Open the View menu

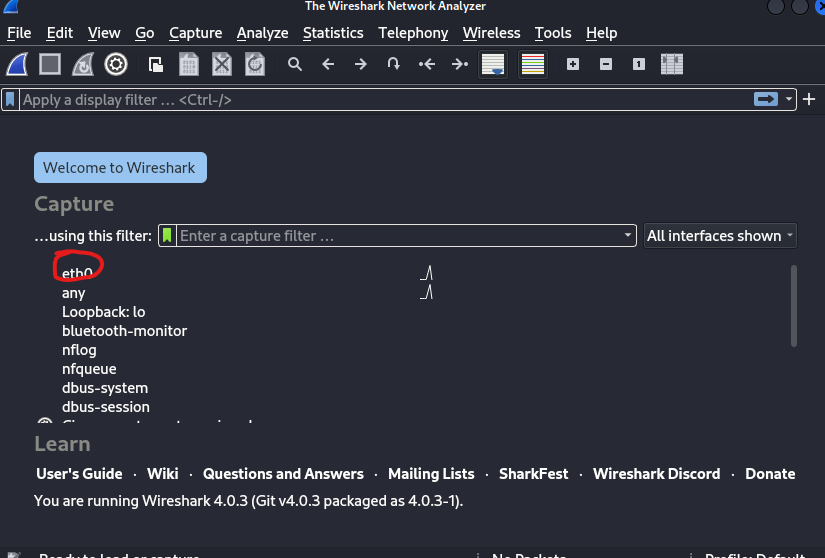(x=104, y=33)
